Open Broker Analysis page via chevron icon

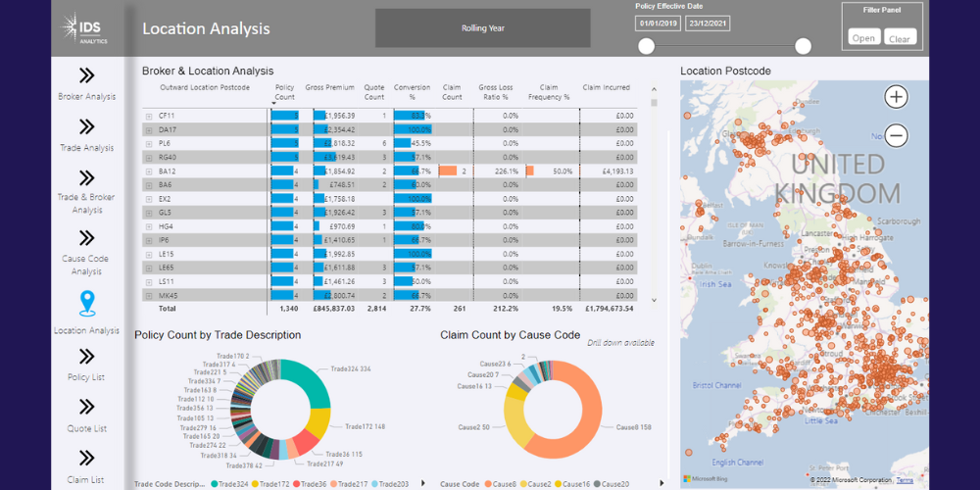point(86,75)
